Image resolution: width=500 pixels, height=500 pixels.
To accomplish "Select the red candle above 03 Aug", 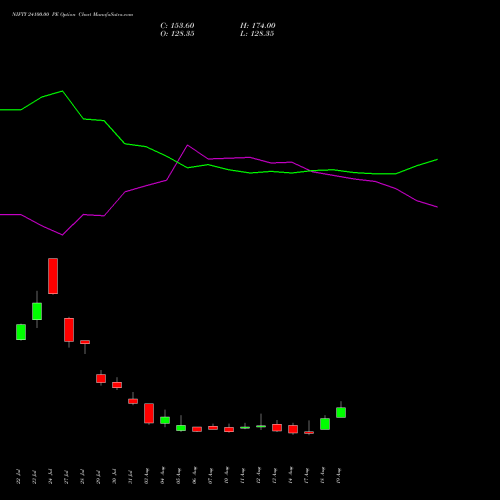I will tap(149, 413).
